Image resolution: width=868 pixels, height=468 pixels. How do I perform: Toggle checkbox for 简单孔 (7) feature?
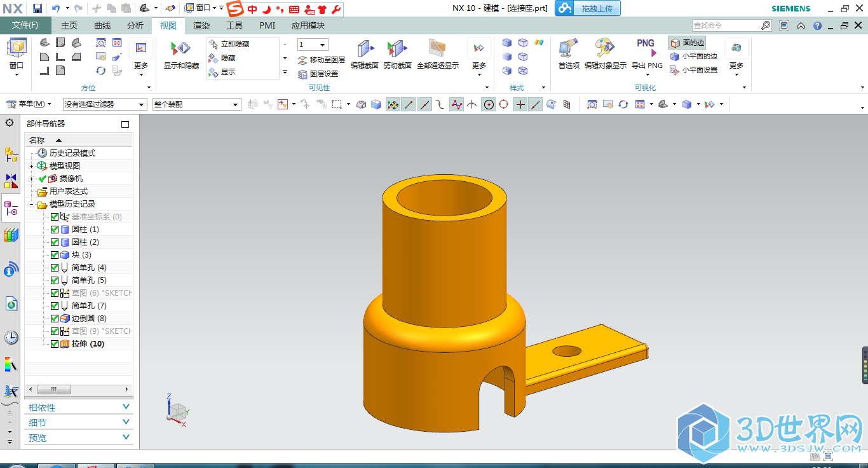click(x=55, y=306)
